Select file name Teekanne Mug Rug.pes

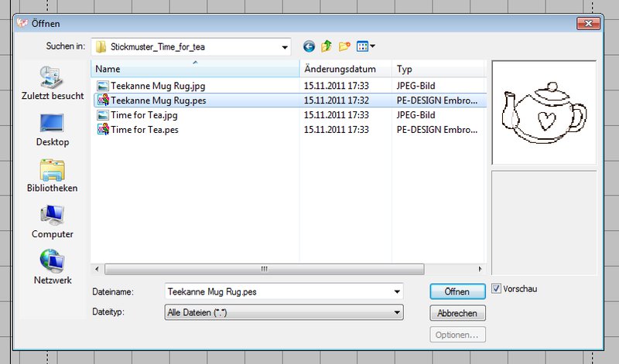click(x=159, y=100)
